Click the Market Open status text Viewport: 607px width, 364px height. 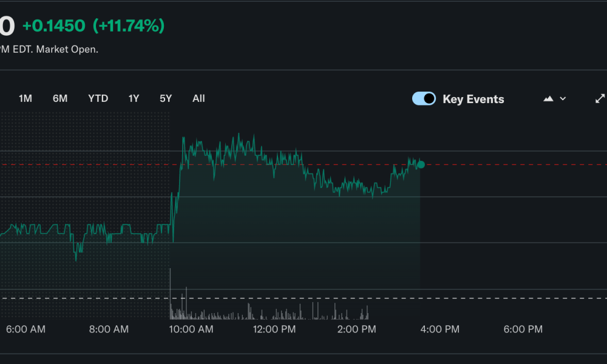coord(67,49)
